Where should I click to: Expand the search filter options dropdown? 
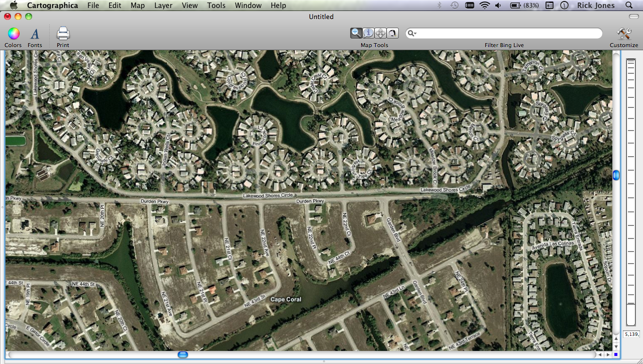412,34
